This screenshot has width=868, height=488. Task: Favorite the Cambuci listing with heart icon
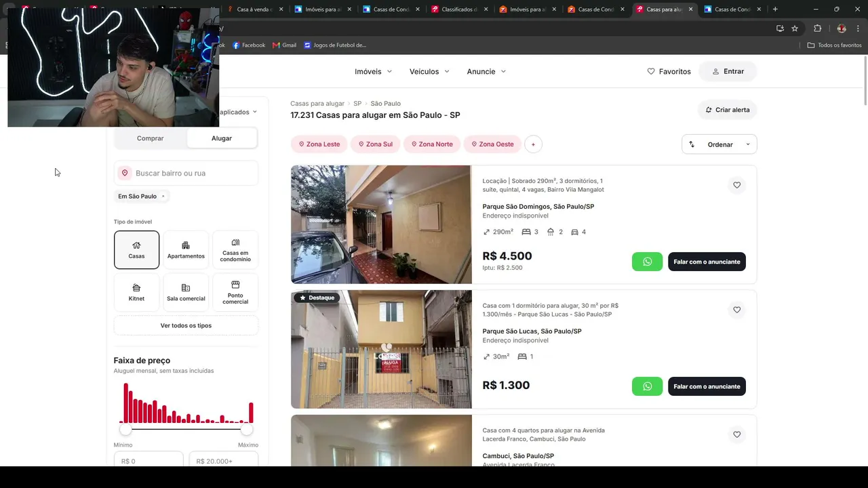737,434
